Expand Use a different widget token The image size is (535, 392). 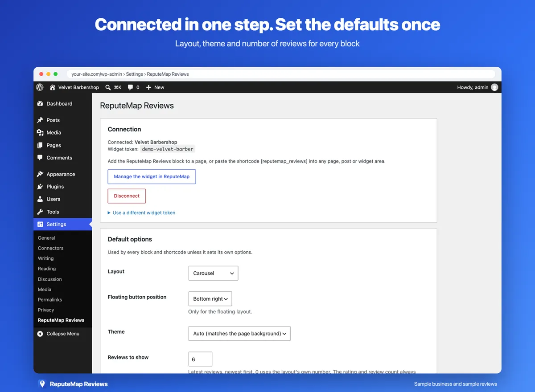pos(141,213)
